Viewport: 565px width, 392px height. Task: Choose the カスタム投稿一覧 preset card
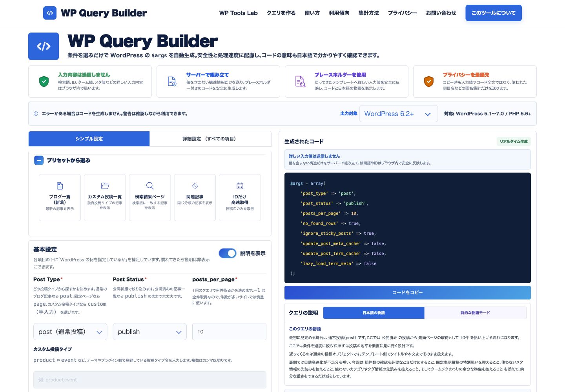[x=105, y=198]
